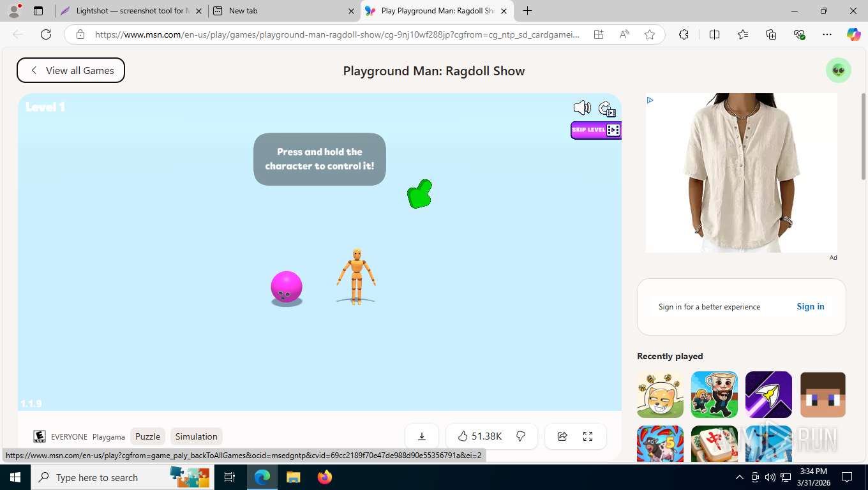Image resolution: width=868 pixels, height=490 pixels.
Task: Add this page to favorites star
Action: click(650, 34)
